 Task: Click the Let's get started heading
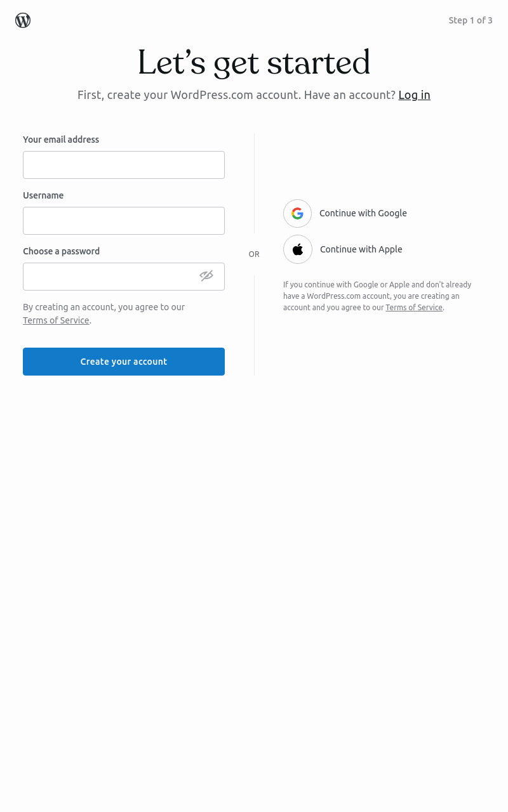coord(254,63)
